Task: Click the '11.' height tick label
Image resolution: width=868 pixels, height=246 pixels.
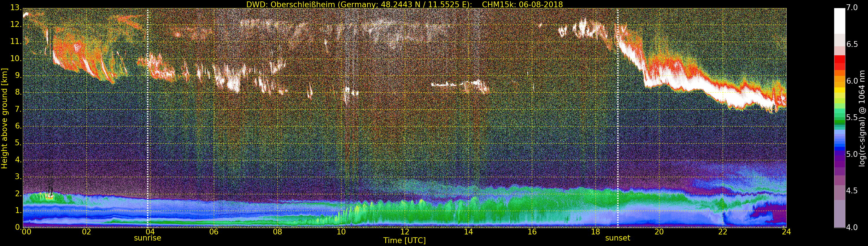Action: [16, 41]
